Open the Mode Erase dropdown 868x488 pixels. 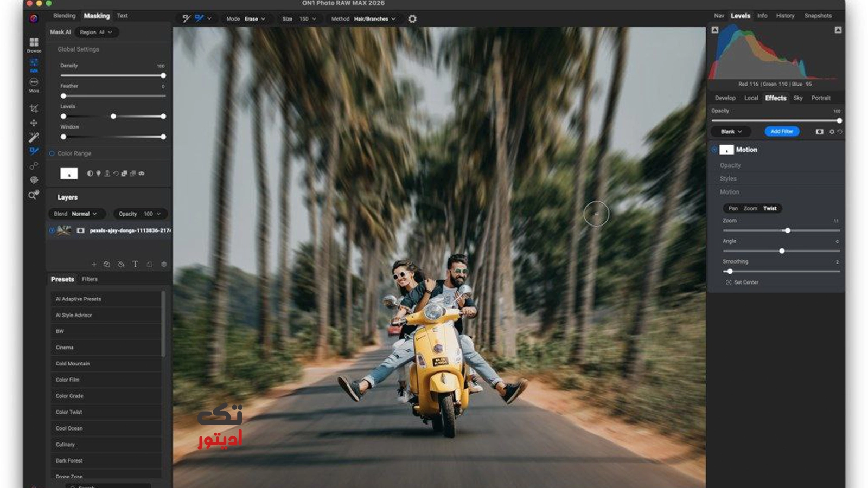click(254, 19)
